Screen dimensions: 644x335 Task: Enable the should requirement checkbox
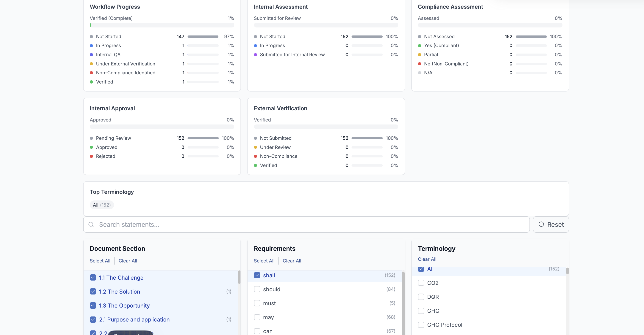coord(257,289)
